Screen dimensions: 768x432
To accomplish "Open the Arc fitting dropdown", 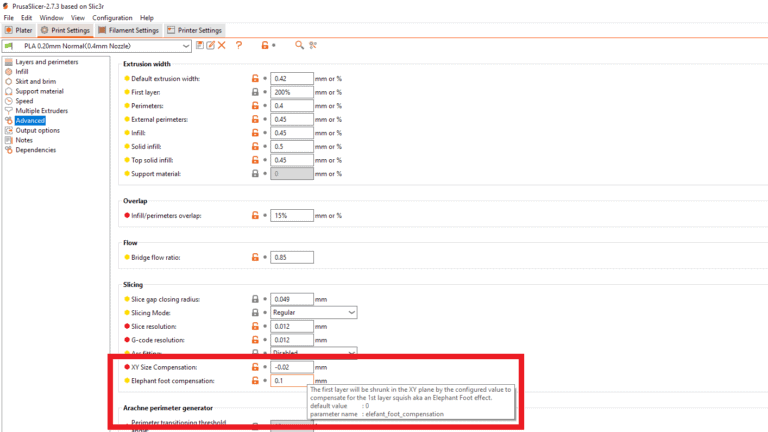I will [x=351, y=353].
